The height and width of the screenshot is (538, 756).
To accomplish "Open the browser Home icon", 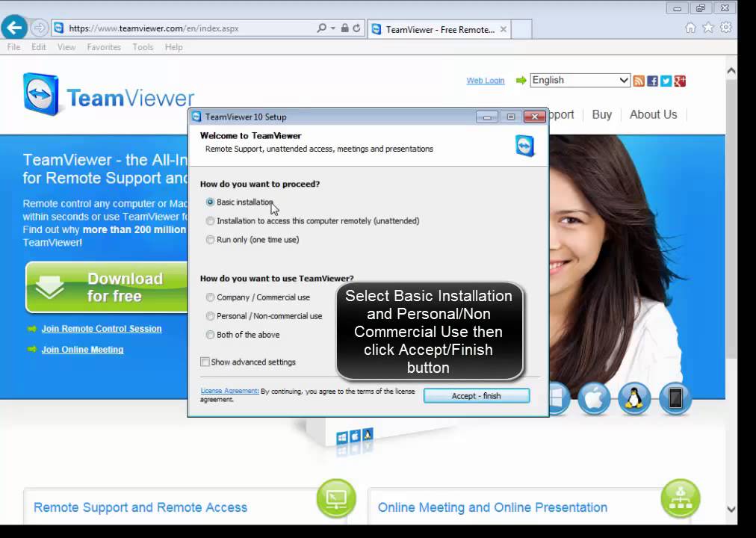I will (x=690, y=28).
